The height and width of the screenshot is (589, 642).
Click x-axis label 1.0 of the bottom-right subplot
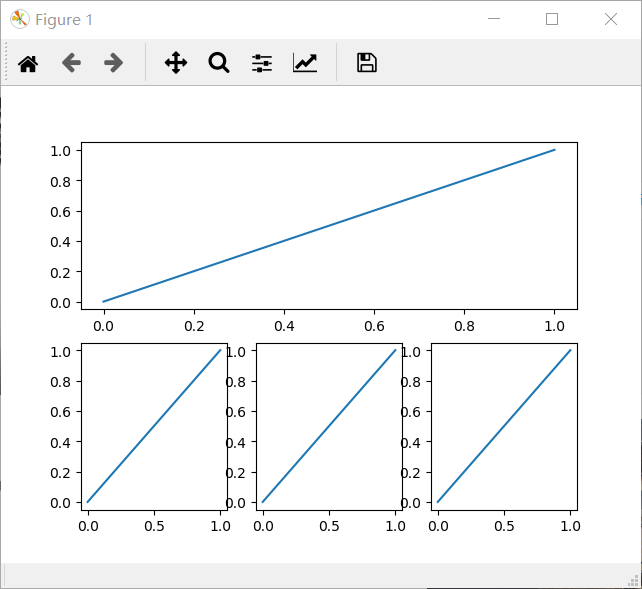click(570, 526)
